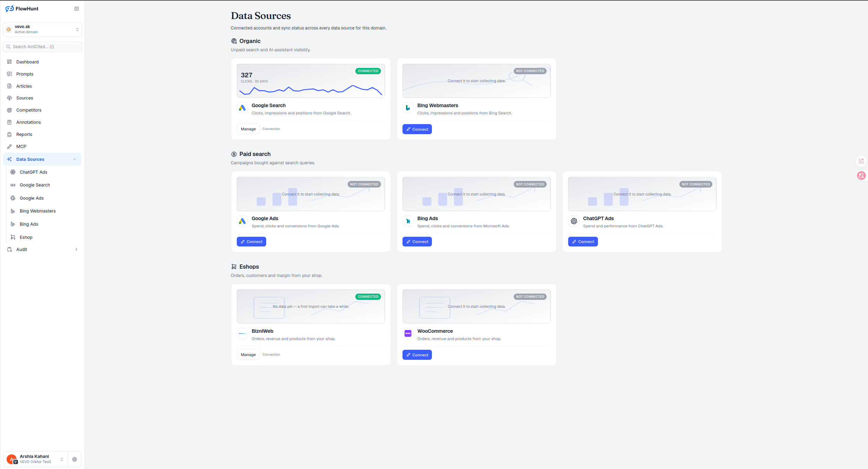The image size is (868, 469).
Task: Click the Articles document icon
Action: click(9, 86)
